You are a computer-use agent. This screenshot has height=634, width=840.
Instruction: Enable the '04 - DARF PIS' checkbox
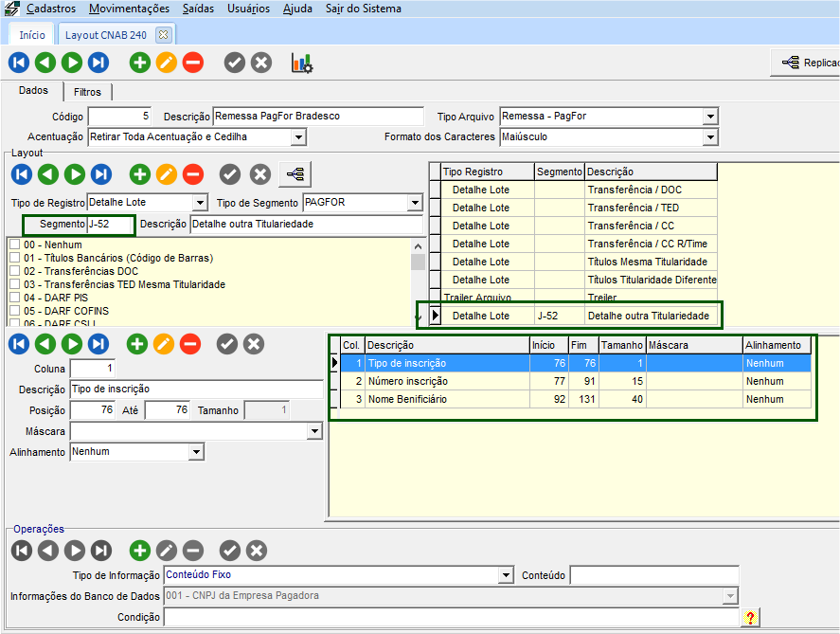click(x=14, y=298)
